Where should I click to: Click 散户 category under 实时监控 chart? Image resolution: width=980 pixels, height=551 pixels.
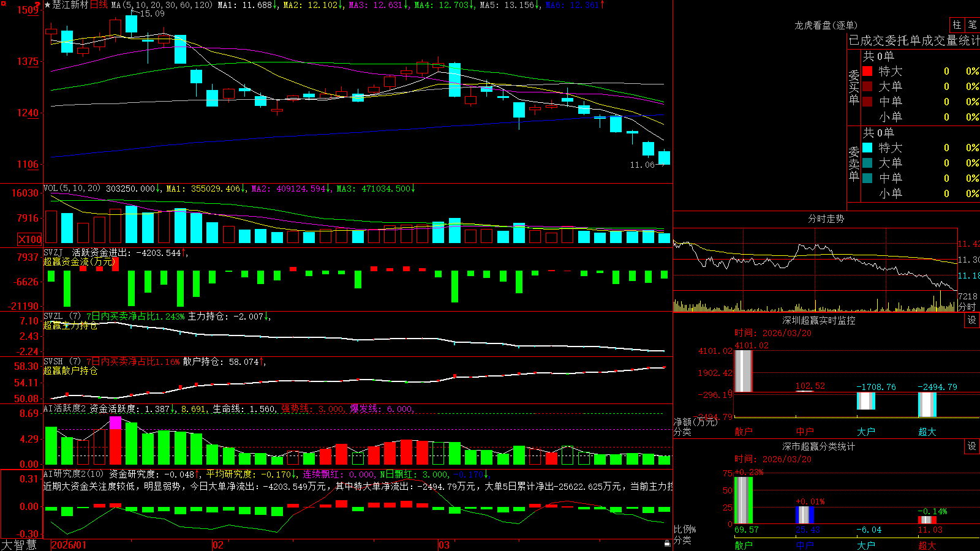744,432
